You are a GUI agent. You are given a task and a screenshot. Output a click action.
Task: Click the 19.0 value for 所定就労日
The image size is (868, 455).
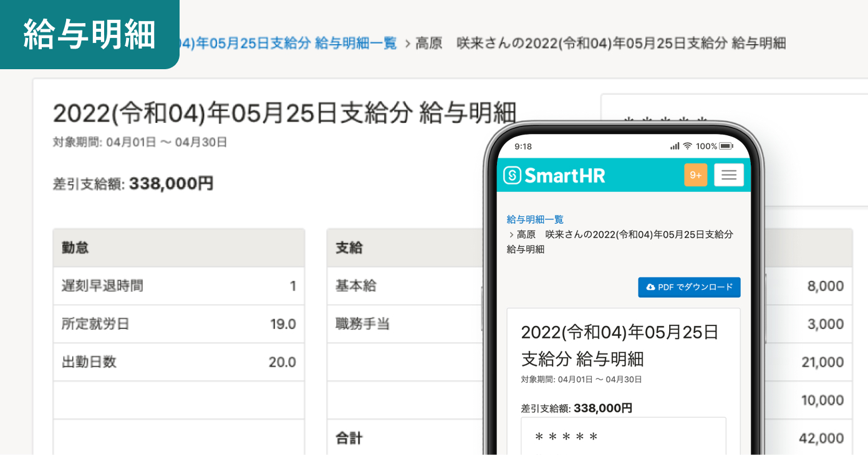pos(283,324)
